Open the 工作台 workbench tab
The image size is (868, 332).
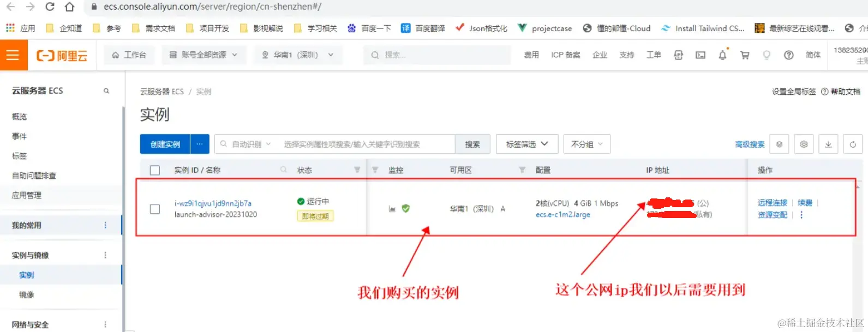pyautogui.click(x=129, y=55)
